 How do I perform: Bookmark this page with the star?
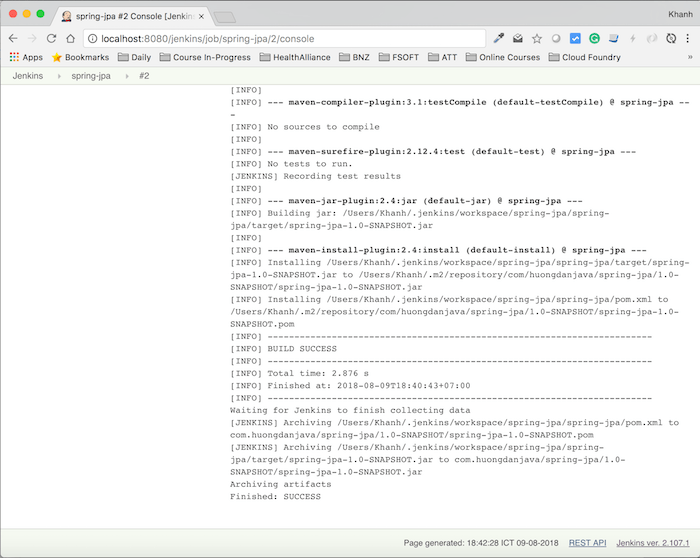click(537, 39)
